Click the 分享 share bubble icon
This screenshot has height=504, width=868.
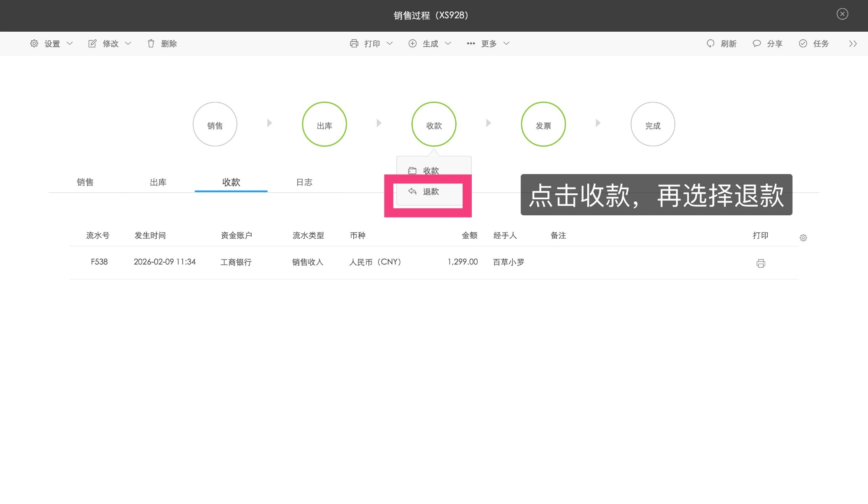(x=756, y=43)
